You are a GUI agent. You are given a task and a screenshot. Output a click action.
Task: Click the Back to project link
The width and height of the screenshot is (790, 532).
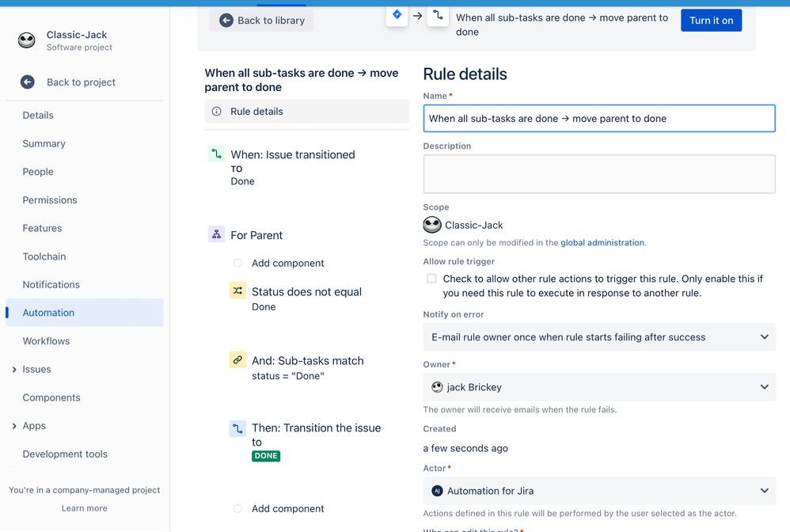(81, 82)
